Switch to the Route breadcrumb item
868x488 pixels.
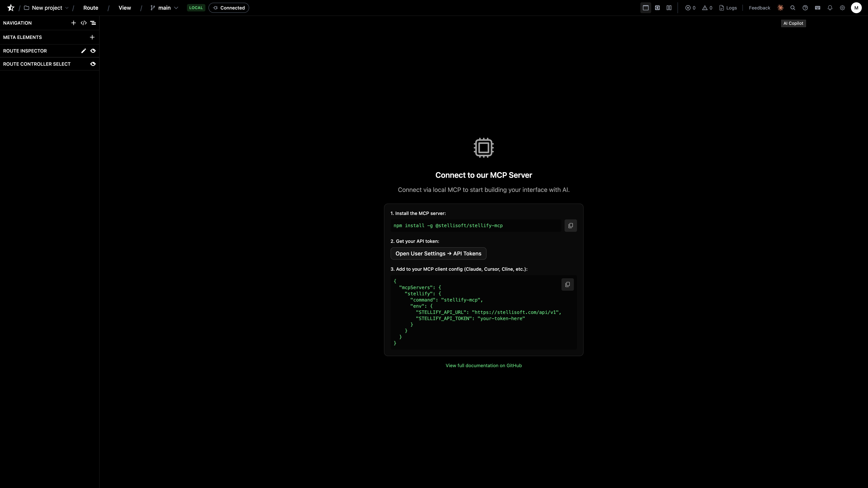click(x=90, y=7)
